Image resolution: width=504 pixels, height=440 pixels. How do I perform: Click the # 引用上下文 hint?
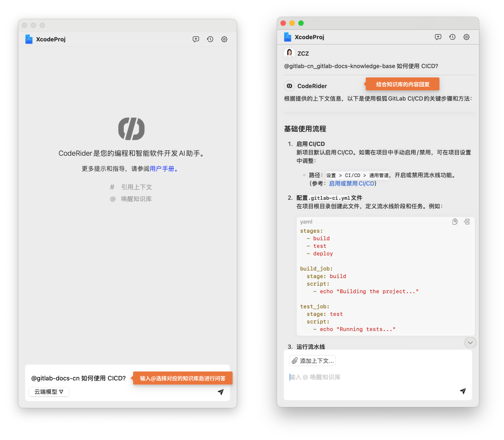pos(131,187)
